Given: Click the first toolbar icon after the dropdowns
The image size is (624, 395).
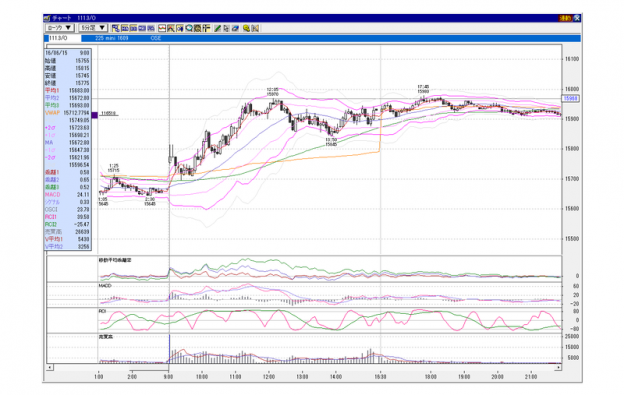Looking at the screenshot, I should point(116,28).
